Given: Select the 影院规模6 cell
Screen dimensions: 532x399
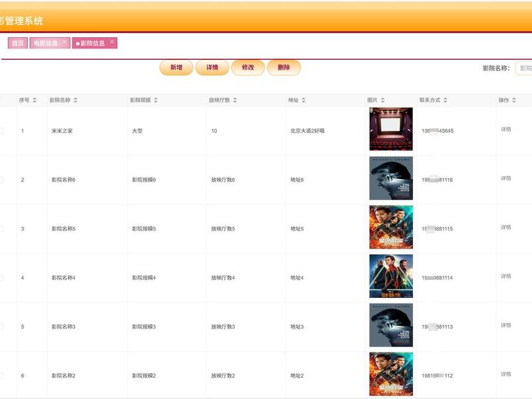Looking at the screenshot, I should 144,180.
